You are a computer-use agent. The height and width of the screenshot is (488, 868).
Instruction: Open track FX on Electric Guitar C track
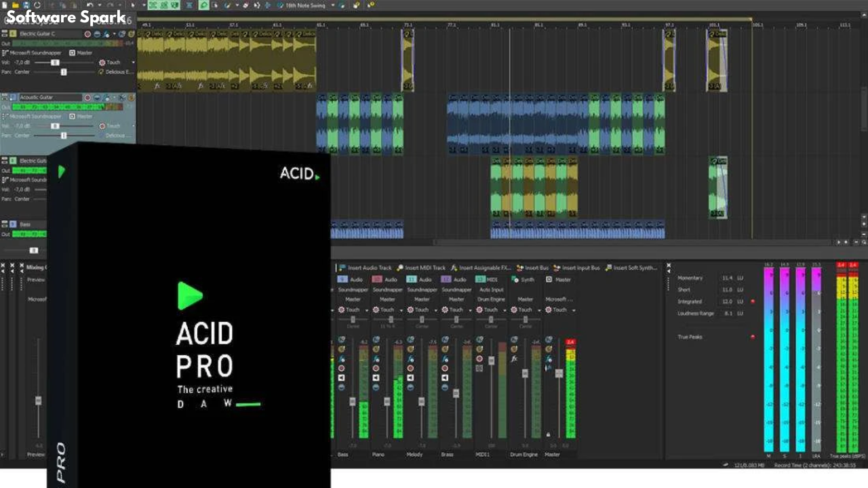(x=106, y=34)
